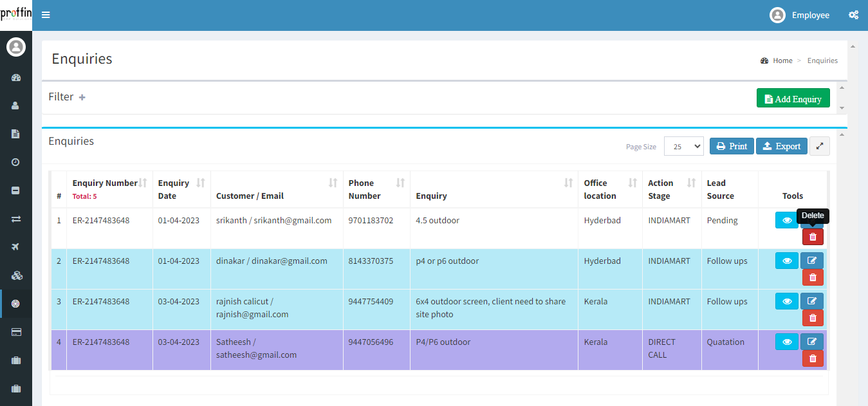Edit dinakar's enquiry
The width and height of the screenshot is (868, 406).
[812, 261]
